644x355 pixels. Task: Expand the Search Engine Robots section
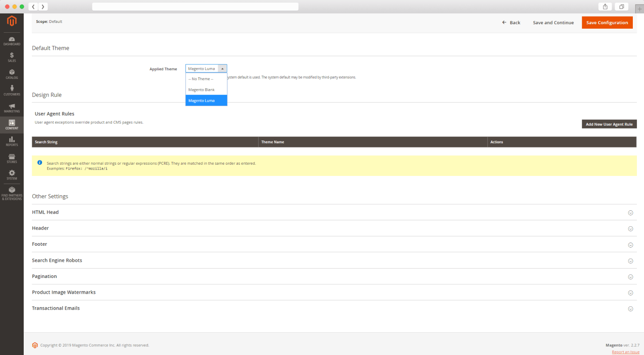coord(334,261)
